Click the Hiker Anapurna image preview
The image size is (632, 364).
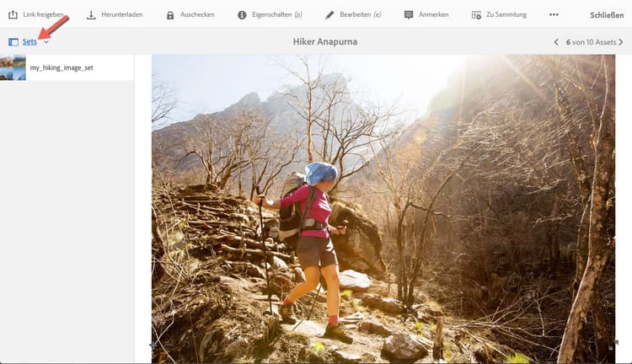pyautogui.click(x=383, y=209)
